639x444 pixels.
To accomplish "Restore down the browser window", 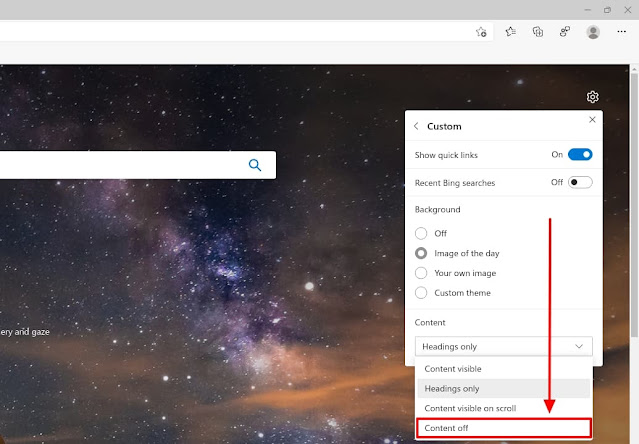I will point(607,10).
